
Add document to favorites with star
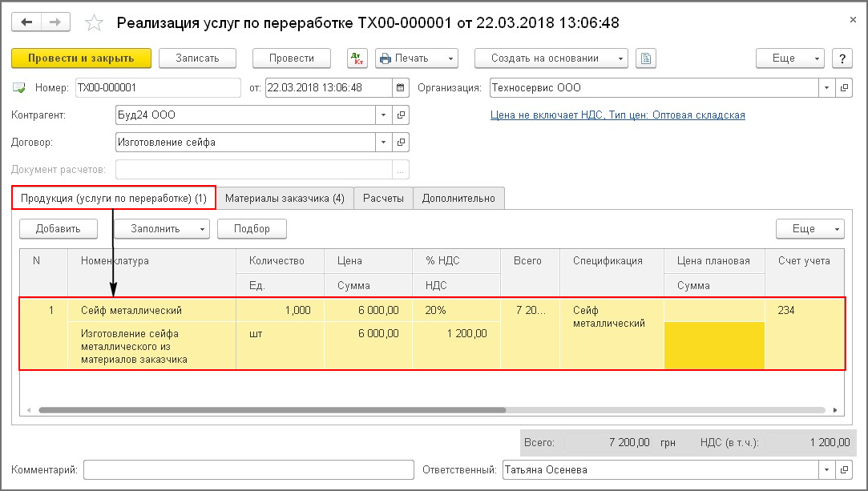95,23
